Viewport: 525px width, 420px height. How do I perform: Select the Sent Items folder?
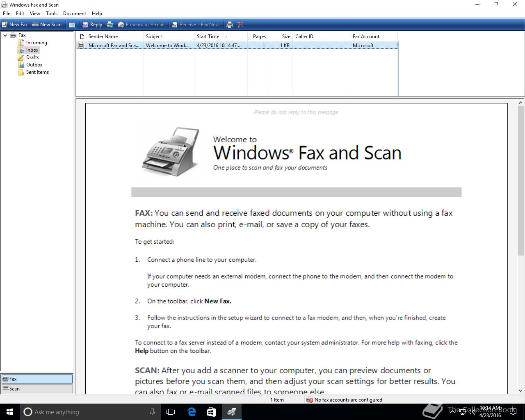[37, 72]
